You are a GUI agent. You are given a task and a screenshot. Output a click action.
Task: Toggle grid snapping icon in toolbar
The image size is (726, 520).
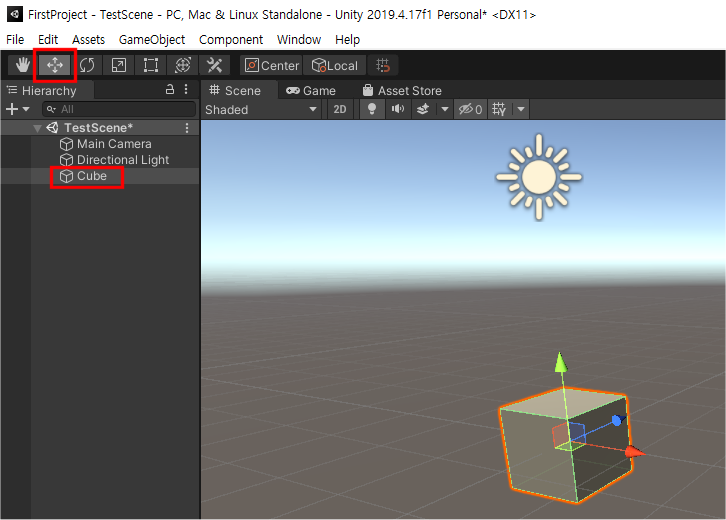point(383,65)
